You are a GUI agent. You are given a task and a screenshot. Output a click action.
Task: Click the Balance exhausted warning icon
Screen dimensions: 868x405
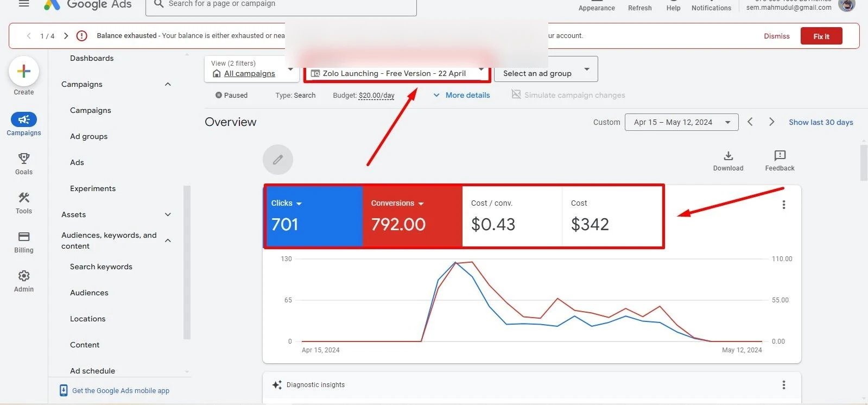pos(81,36)
